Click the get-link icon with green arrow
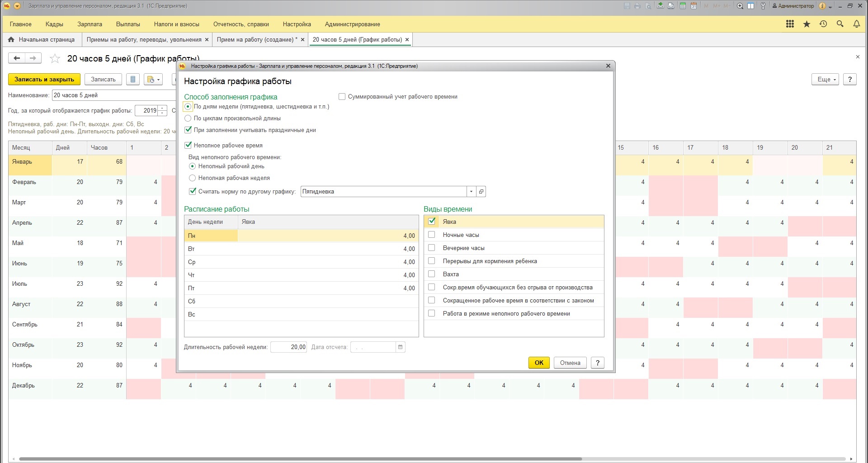 click(x=661, y=6)
